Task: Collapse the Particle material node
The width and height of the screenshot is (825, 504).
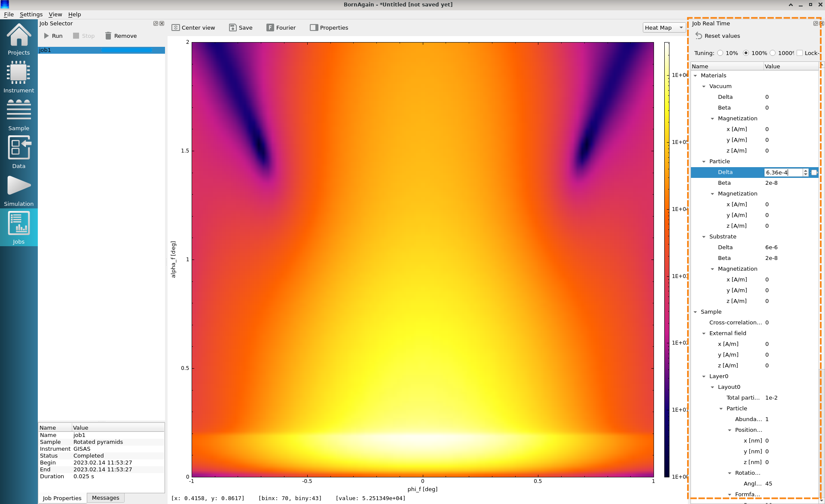Action: click(x=704, y=162)
